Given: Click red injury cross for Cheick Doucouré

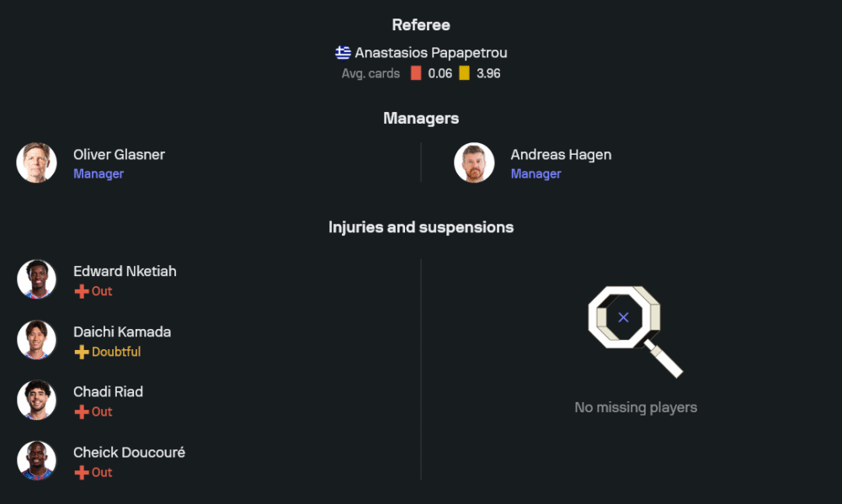Looking at the screenshot, I should (81, 473).
